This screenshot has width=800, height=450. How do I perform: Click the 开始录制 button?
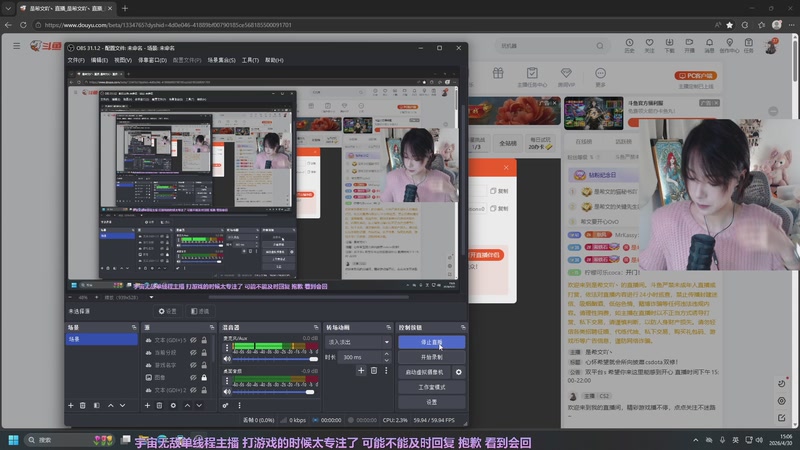tap(432, 357)
